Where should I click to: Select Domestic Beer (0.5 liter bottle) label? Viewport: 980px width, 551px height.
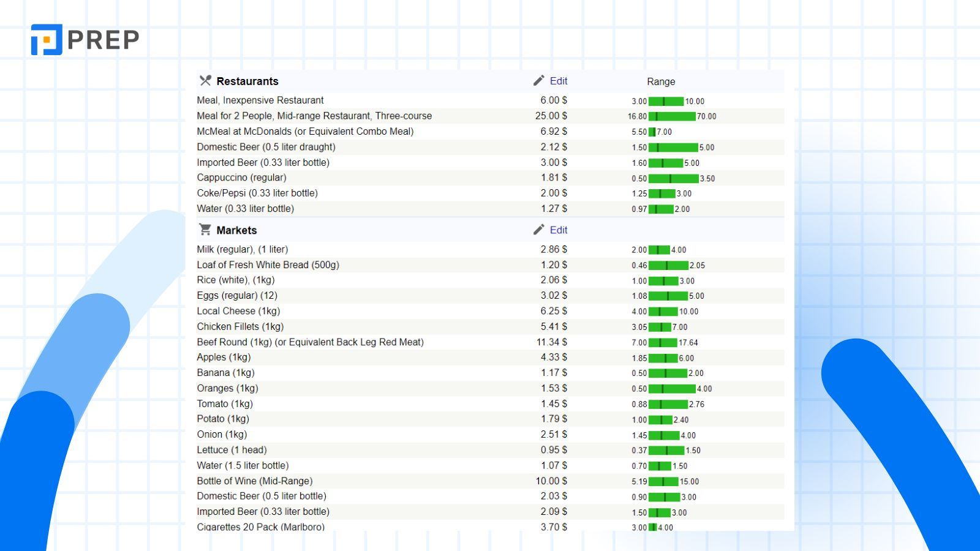point(262,496)
